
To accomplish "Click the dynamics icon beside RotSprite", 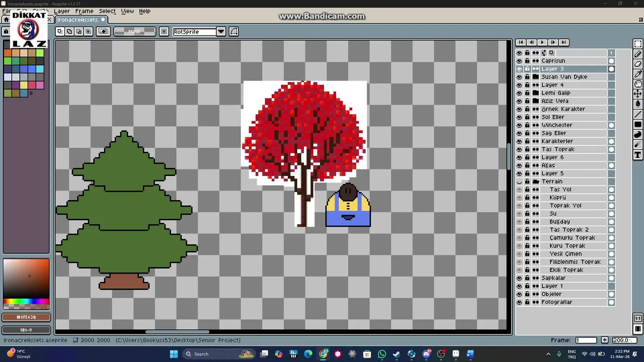I will click(x=234, y=32).
